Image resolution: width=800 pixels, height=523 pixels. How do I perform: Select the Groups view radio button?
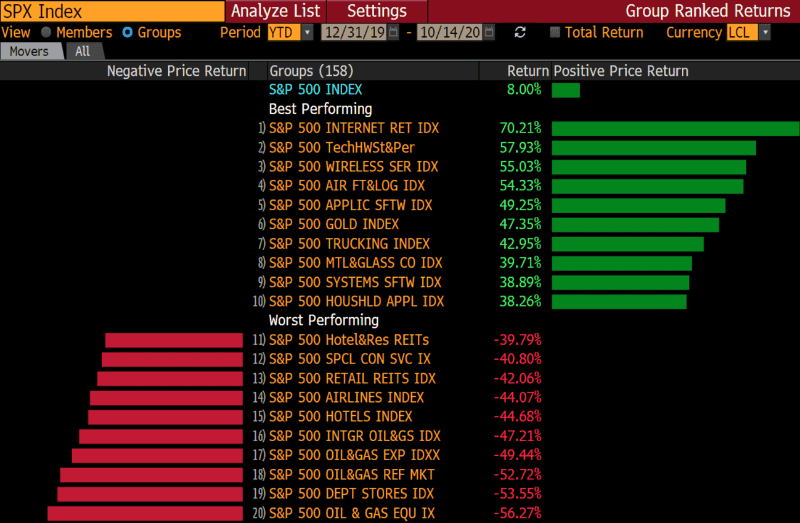pyautogui.click(x=127, y=33)
